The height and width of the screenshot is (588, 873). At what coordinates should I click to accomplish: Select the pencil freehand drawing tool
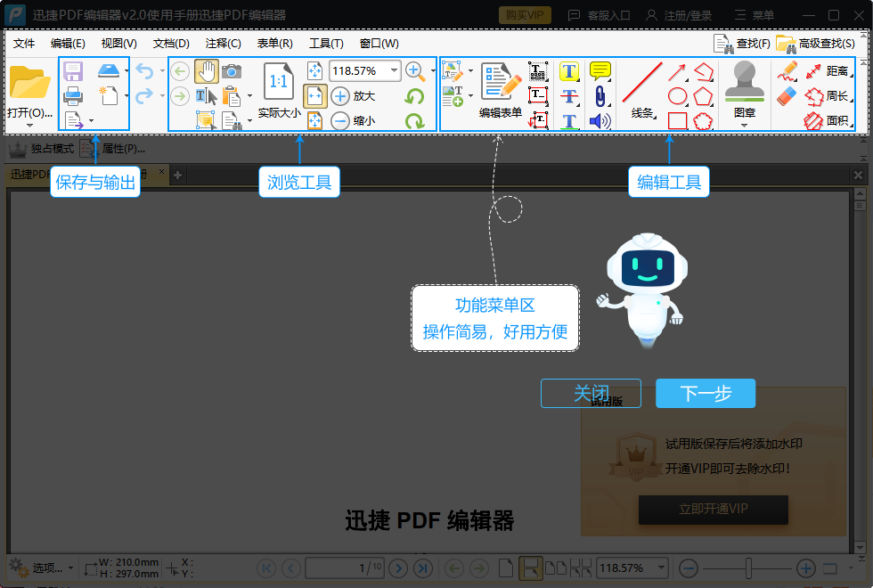point(787,71)
